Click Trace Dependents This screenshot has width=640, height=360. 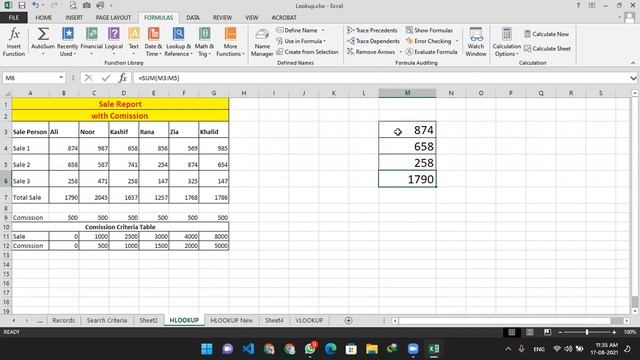(373, 41)
